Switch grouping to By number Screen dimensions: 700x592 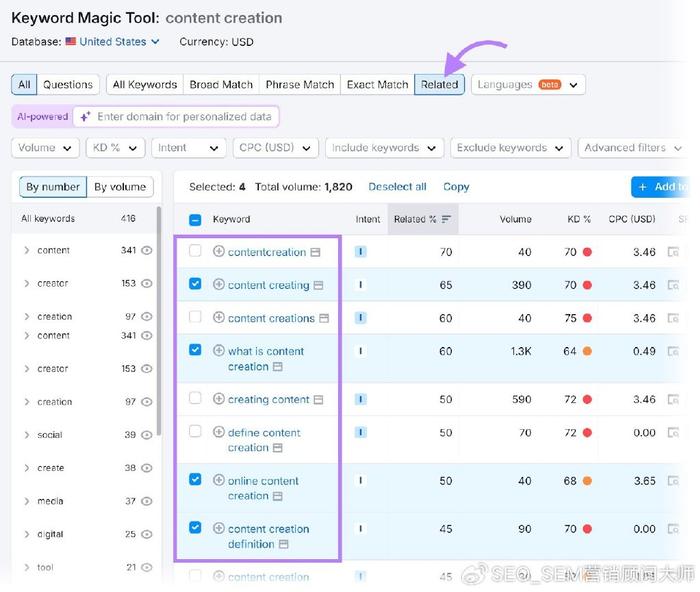[x=53, y=187]
